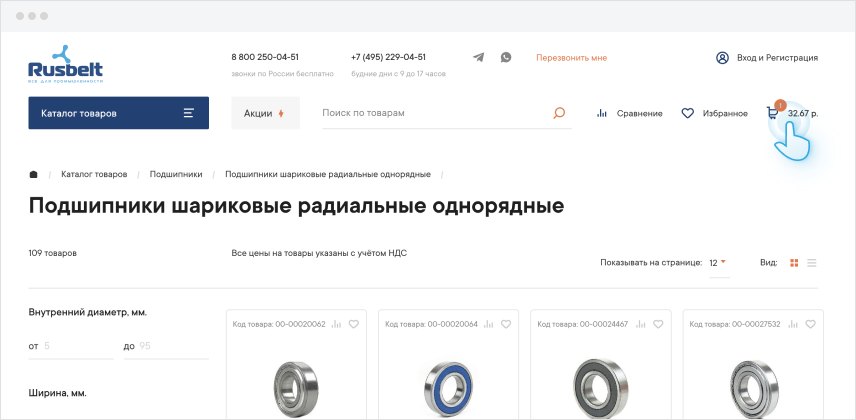Switch to grid view icon
Screen dimensions: 856x420
(794, 263)
